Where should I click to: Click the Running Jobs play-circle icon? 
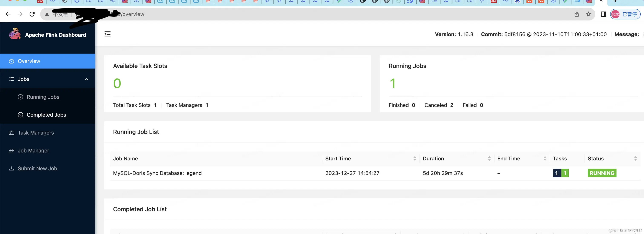[20, 97]
